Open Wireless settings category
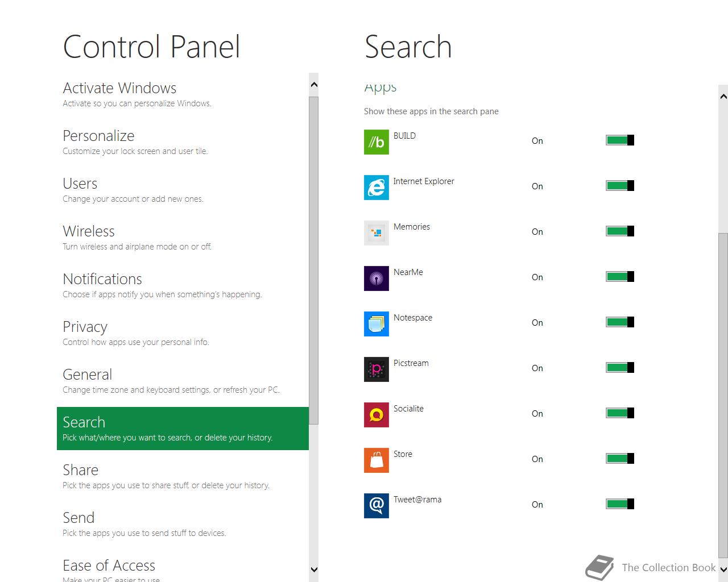 pos(183,238)
